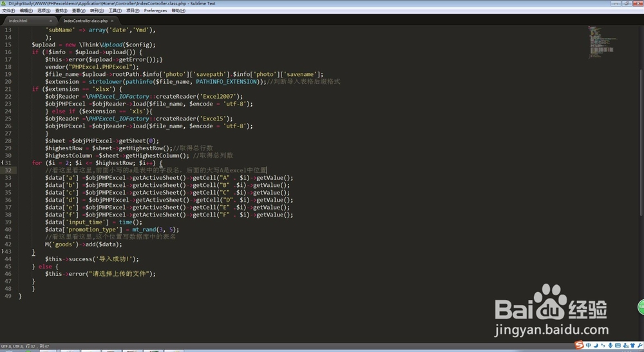Screen dimensions: 644x352
Task: Open the Sogou skin shirt icon
Action: 632,346
